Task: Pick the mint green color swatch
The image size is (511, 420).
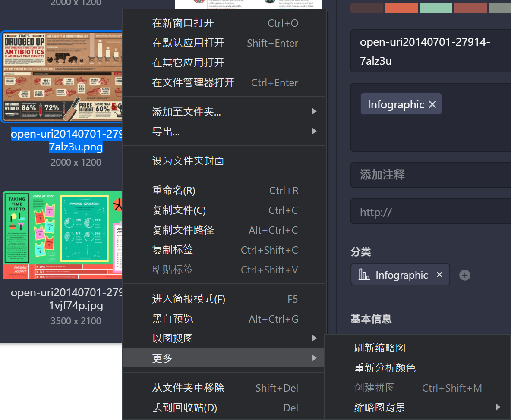Action: [436, 7]
